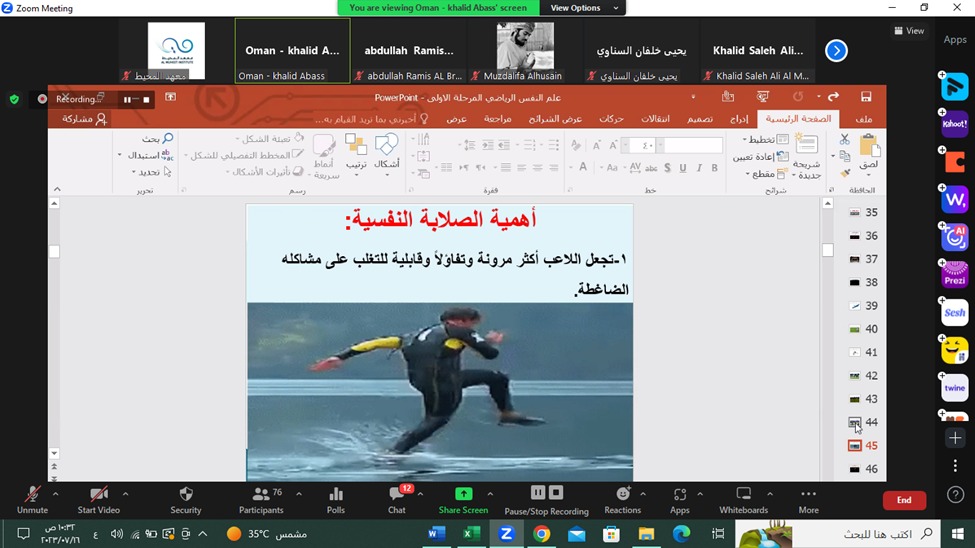The image size is (975, 548).
Task: Open Whiteboards from the Zoom toolbar
Action: click(x=743, y=495)
